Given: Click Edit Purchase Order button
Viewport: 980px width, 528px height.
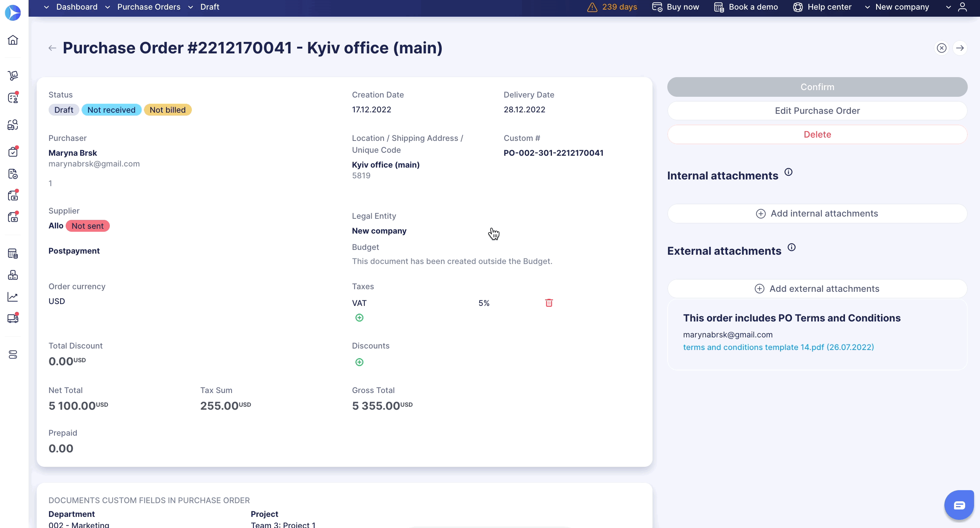Looking at the screenshot, I should click(817, 111).
